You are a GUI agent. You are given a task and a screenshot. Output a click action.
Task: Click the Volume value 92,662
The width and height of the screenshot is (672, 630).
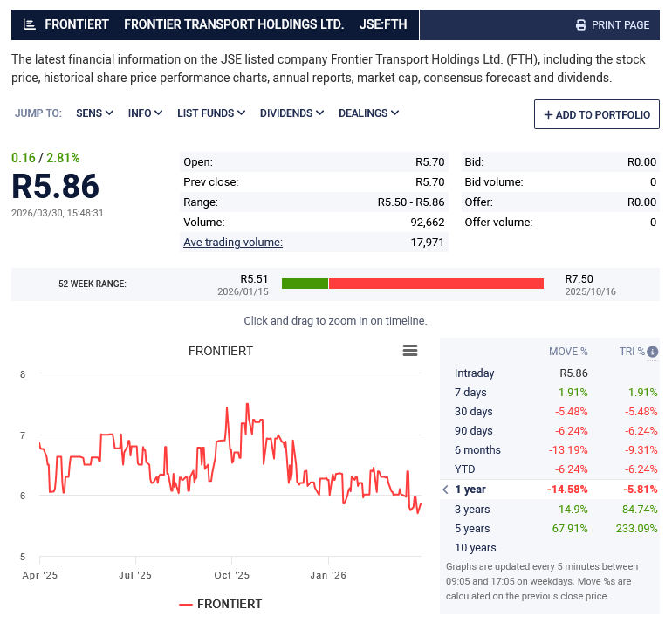[428, 222]
